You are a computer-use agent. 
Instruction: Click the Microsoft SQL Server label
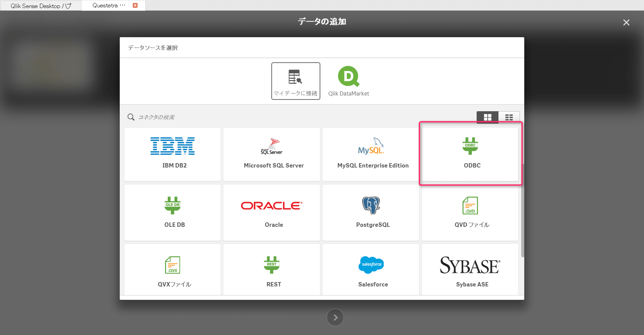coord(274,165)
